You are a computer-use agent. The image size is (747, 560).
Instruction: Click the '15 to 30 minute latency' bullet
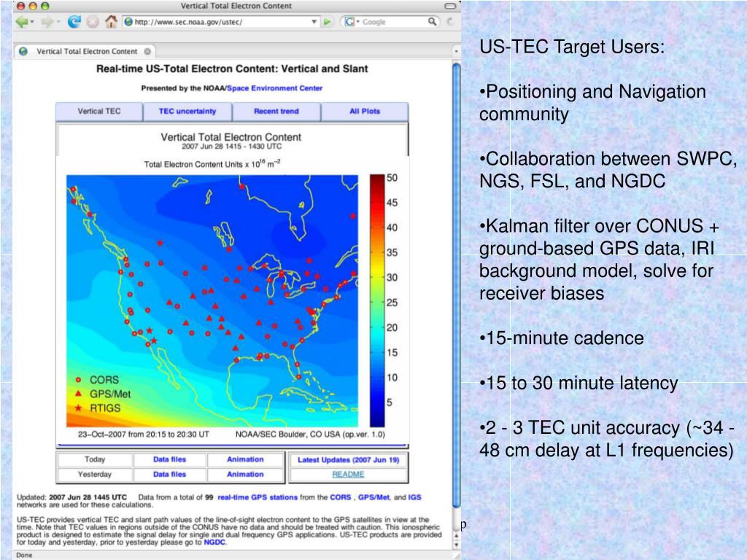pos(578,383)
